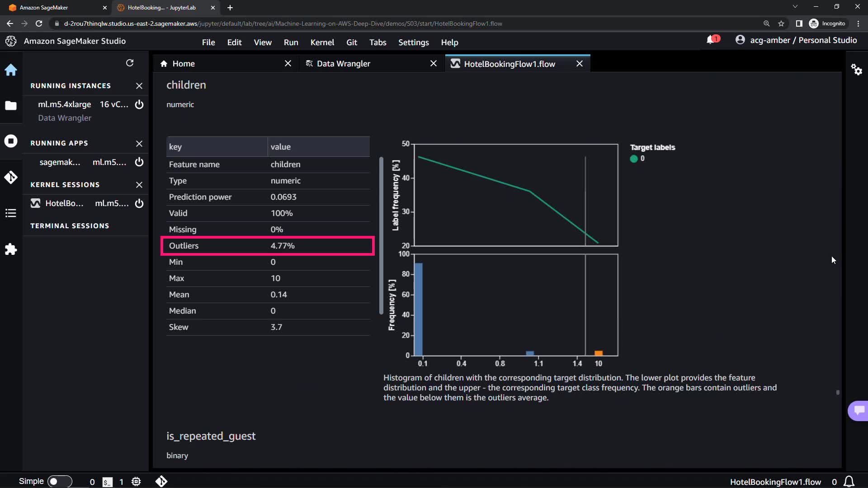Open the purple chat feedback bubble
868x488 pixels.
859,410
